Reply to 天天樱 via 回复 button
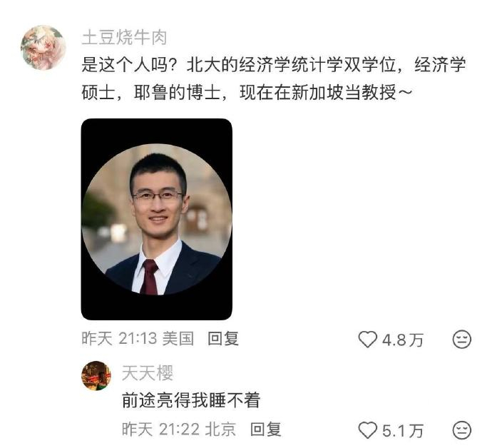This screenshot has height=448, width=492. coord(265,429)
